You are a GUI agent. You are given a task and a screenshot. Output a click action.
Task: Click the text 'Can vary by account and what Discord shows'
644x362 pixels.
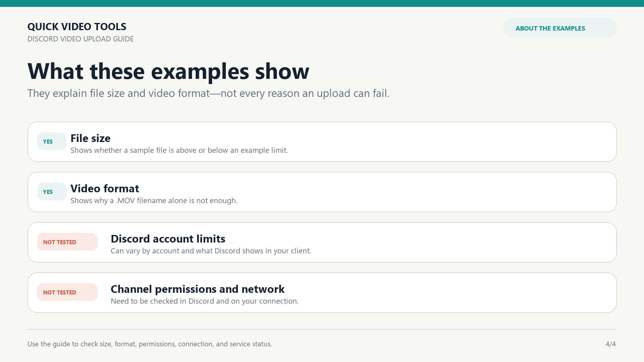(187, 251)
